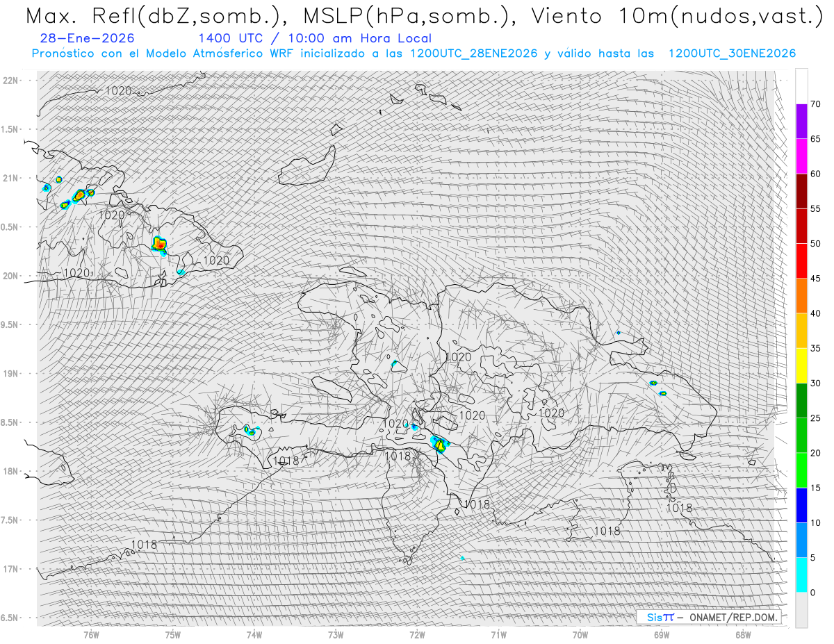834x644 pixels.
Task: Pick the dark green 25–30 dBZ colorbar segment
Action: [x=801, y=401]
